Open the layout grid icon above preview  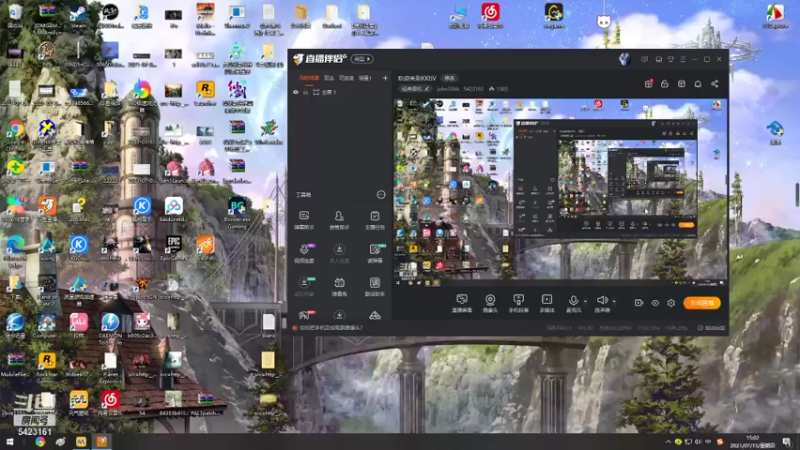pos(682,84)
